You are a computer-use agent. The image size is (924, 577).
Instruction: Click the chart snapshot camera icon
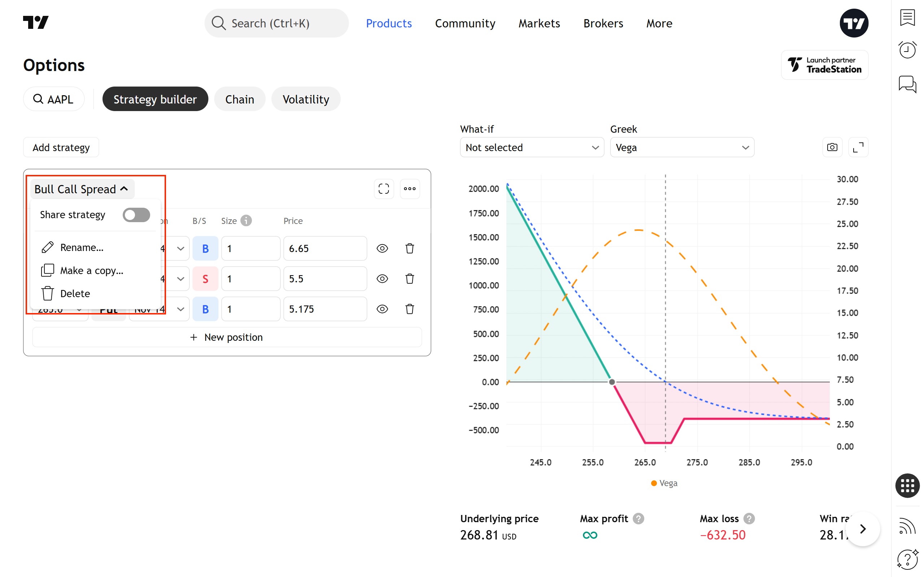pyautogui.click(x=832, y=147)
